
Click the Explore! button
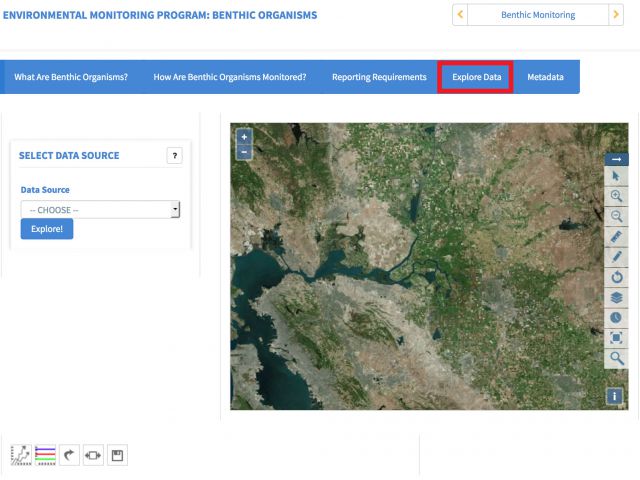click(47, 229)
